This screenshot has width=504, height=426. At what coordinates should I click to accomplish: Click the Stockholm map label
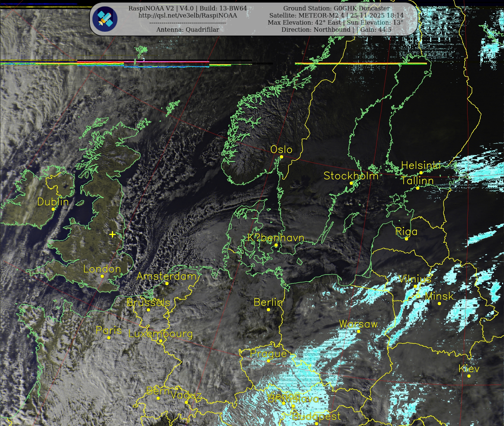[351, 176]
